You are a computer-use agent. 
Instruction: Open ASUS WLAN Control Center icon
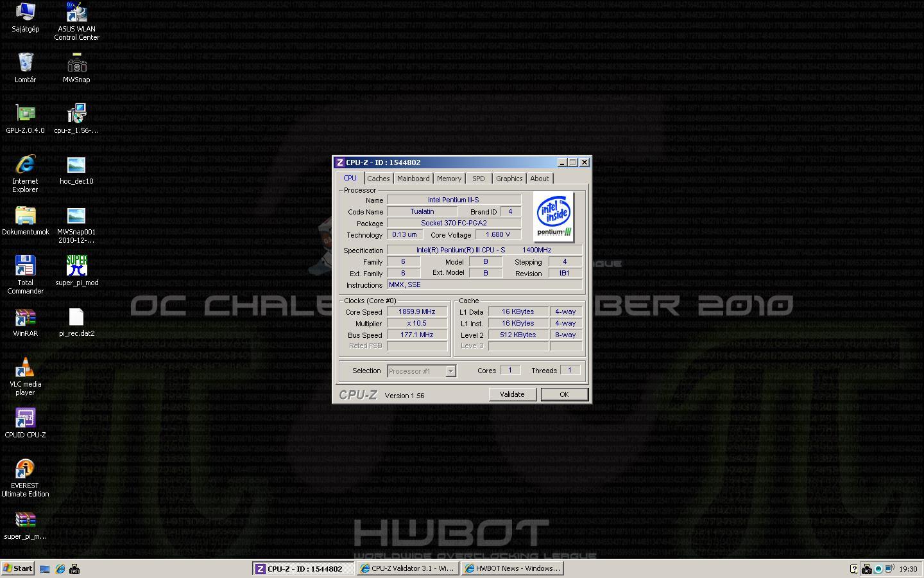click(76, 21)
